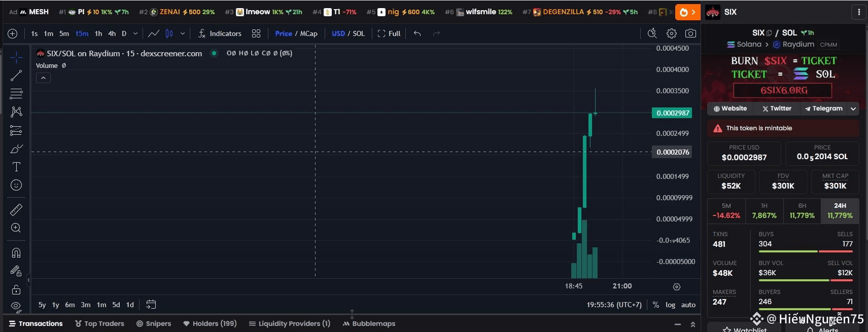Expand the chart style dropdown arrow

point(183,33)
